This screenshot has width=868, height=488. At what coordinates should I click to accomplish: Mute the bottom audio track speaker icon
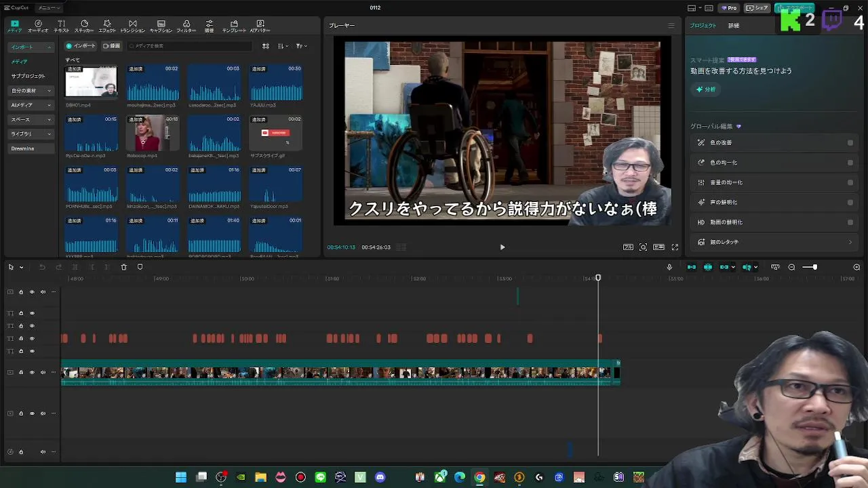[43, 452]
